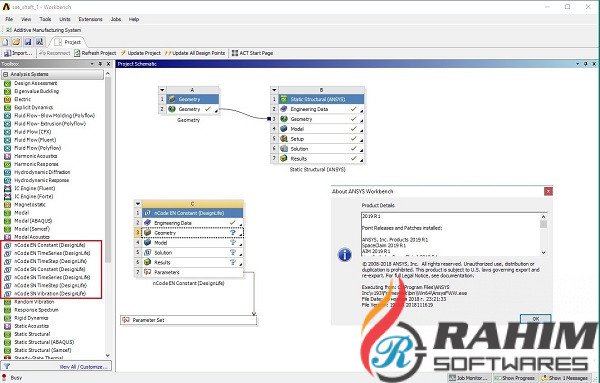600x383 pixels.
Task: Click Additive Manufacturing System
Action: 43,30
